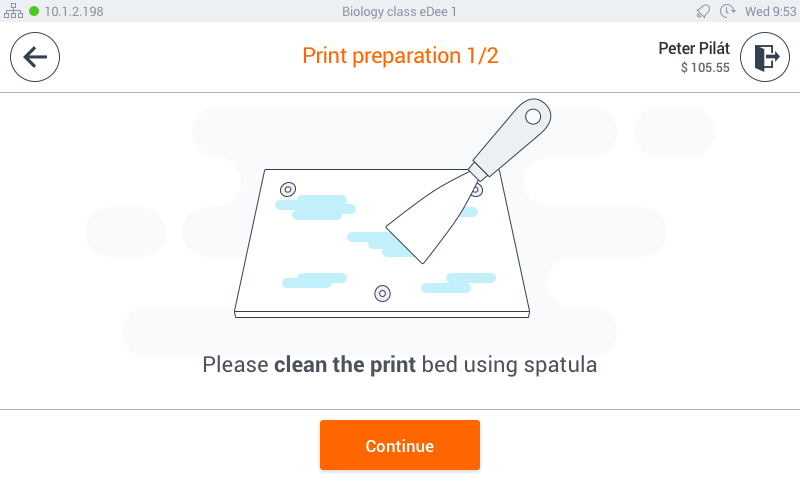Click the Wed 9:53 clock display
The height and width of the screenshot is (480, 800).
tap(770, 11)
